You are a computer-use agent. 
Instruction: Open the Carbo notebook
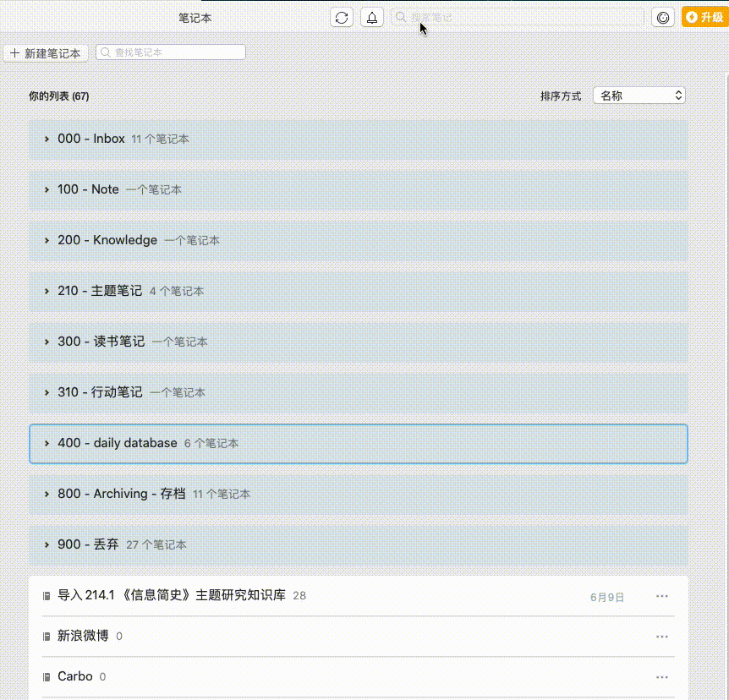point(75,675)
